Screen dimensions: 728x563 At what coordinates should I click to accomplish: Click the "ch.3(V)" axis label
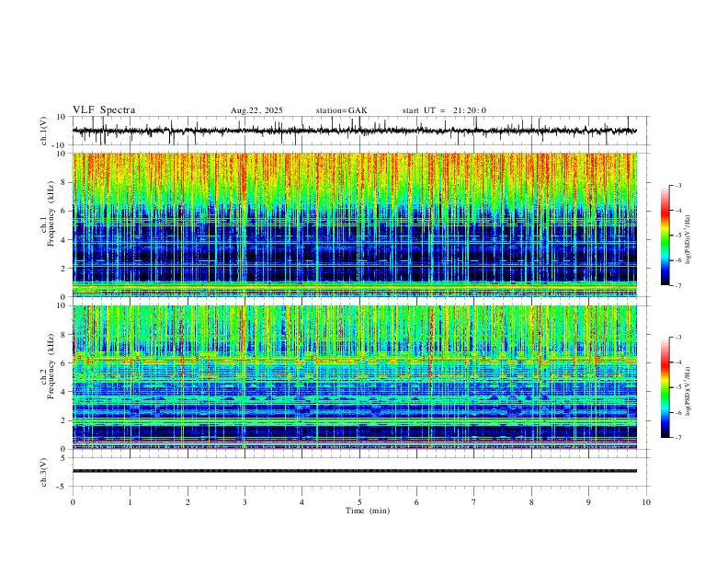click(44, 472)
